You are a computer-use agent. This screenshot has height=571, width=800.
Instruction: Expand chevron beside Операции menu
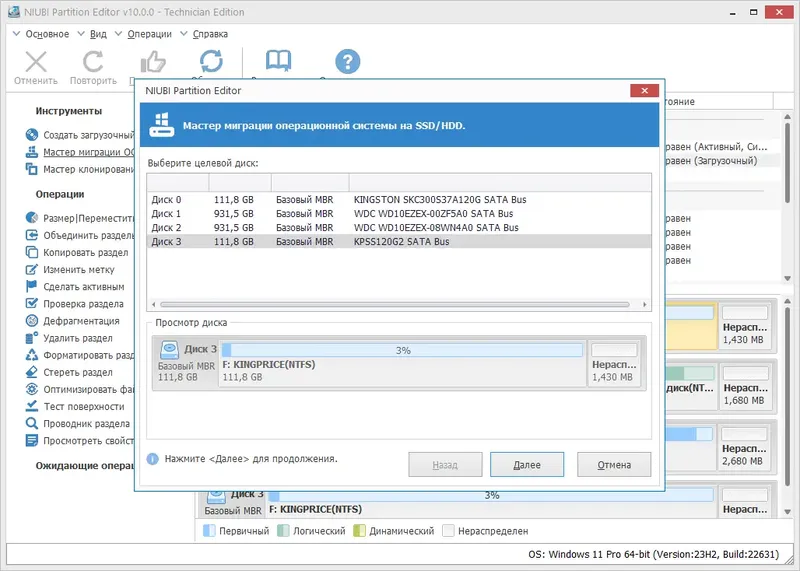click(118, 34)
